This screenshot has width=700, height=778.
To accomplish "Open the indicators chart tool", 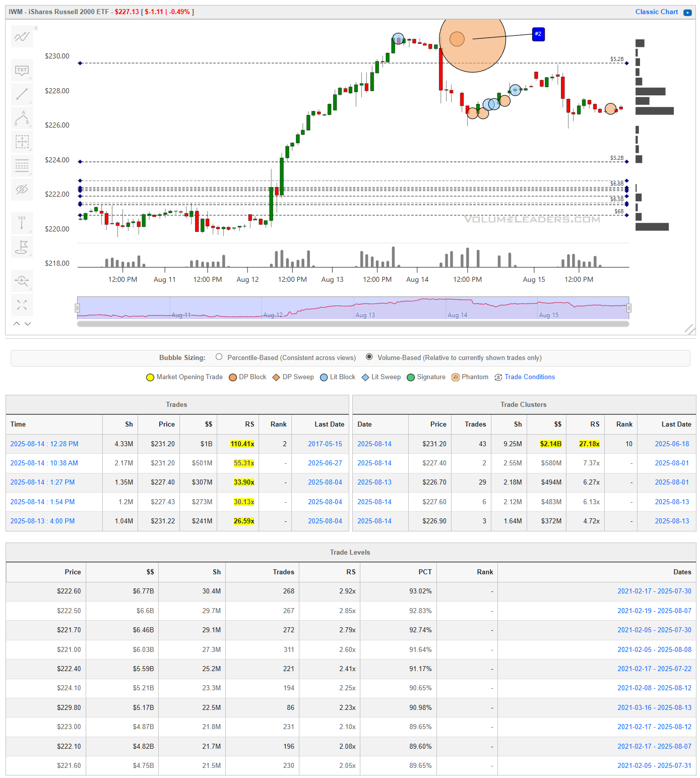I will click(x=22, y=36).
